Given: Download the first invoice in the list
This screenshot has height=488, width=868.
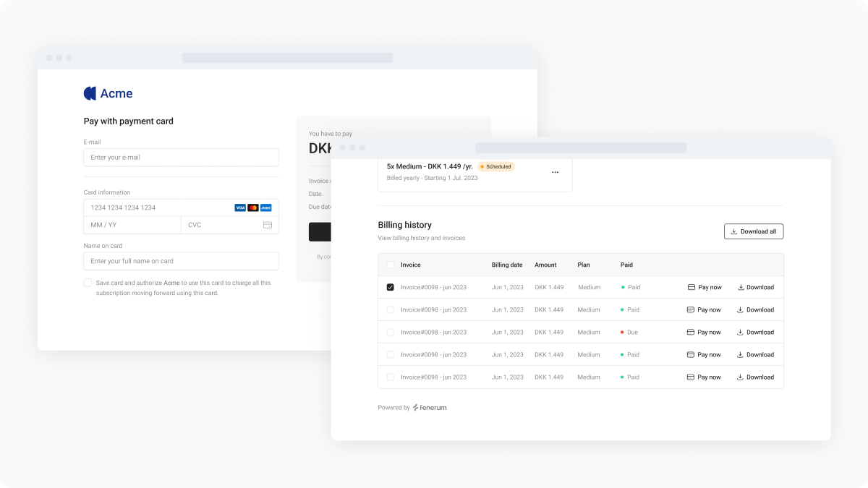Looking at the screenshot, I should [755, 288].
